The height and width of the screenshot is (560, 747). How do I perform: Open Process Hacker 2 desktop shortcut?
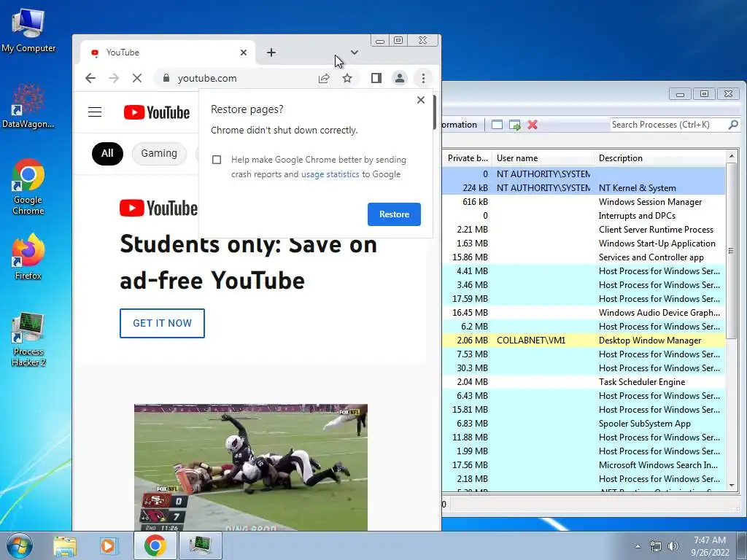[x=28, y=340]
